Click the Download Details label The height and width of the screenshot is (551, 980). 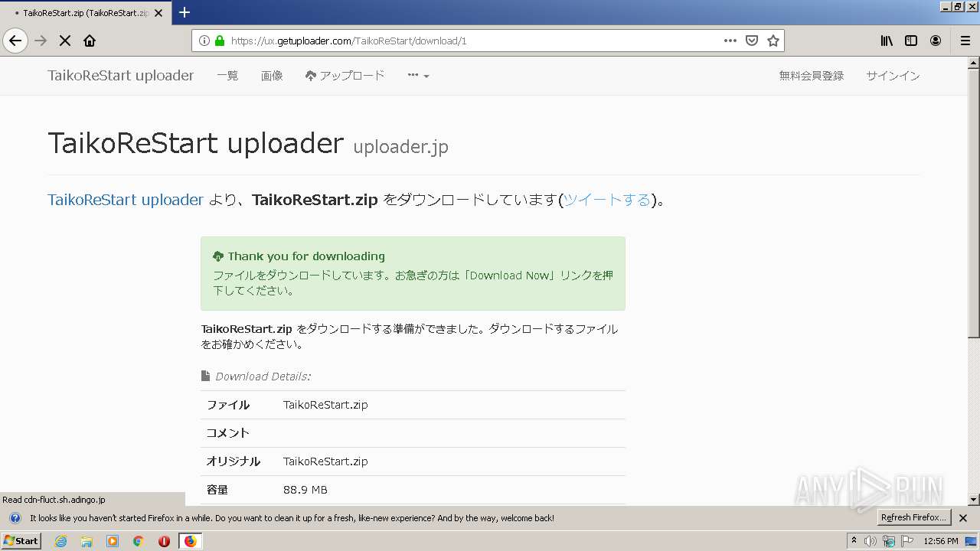[x=263, y=376]
